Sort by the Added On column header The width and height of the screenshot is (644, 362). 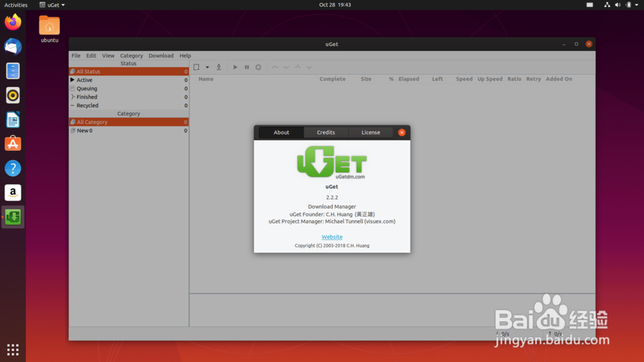coord(558,79)
